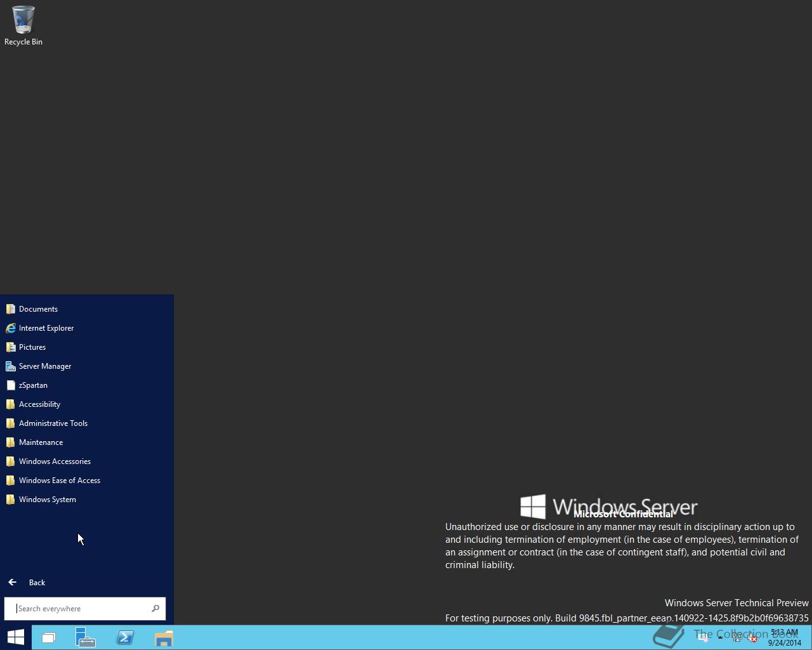Open Server Manager from the taskbar
The image size is (812, 650).
[x=86, y=637]
